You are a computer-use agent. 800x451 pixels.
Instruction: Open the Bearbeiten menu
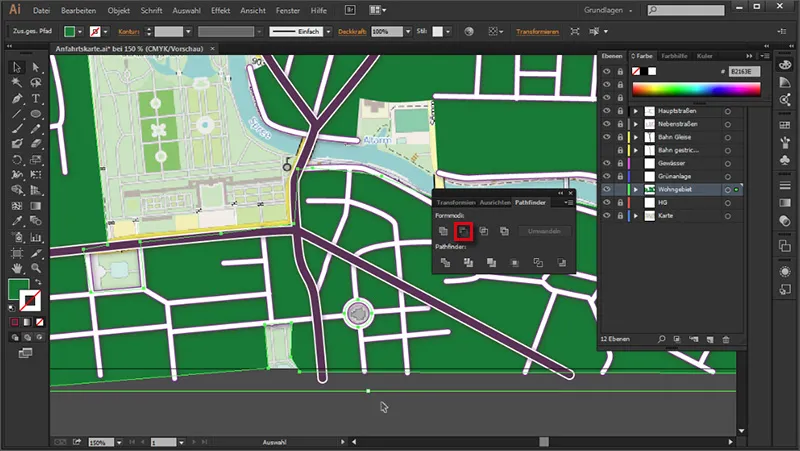click(x=78, y=10)
